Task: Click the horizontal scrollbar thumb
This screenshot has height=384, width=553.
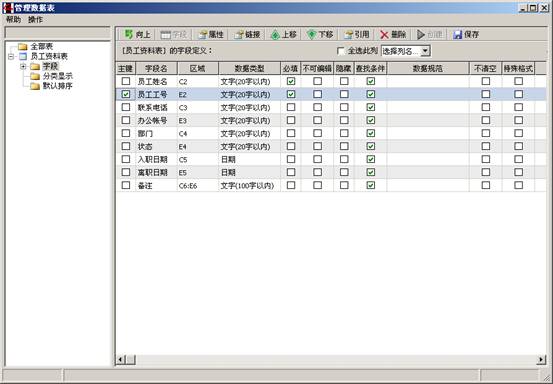Action: coord(130,359)
